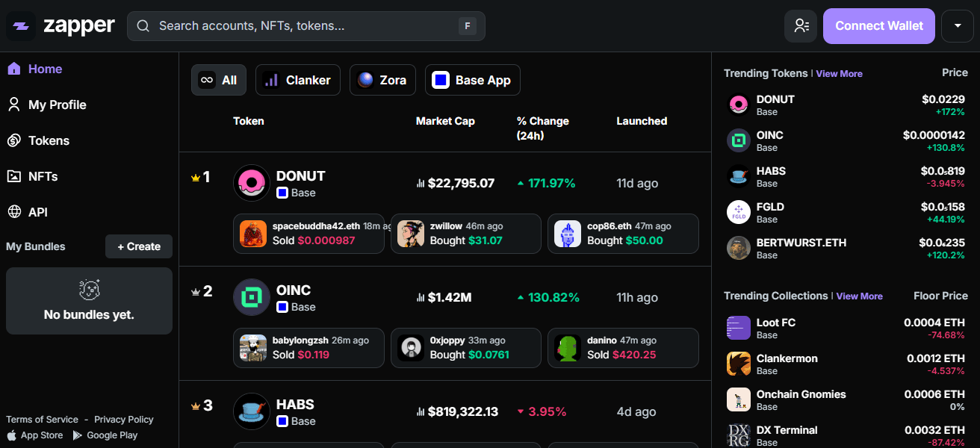The height and width of the screenshot is (448, 980).
Task: Click the crown rank 2 icon
Action: [x=196, y=292]
